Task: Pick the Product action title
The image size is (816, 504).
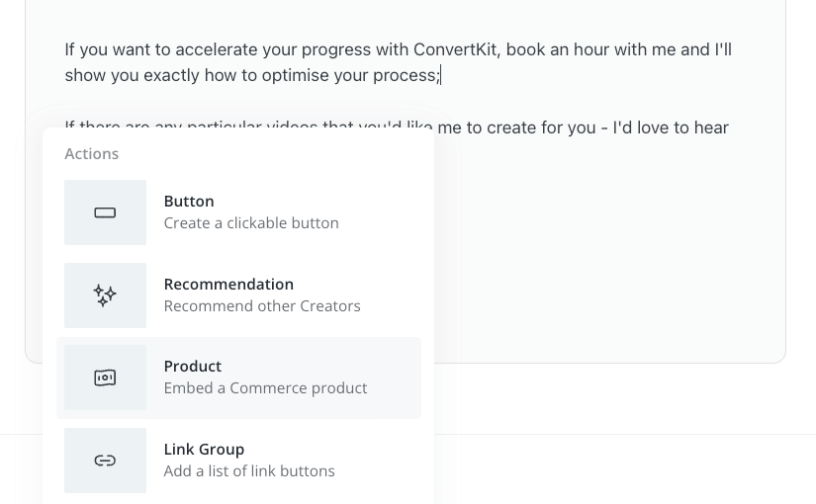Action: point(193,367)
